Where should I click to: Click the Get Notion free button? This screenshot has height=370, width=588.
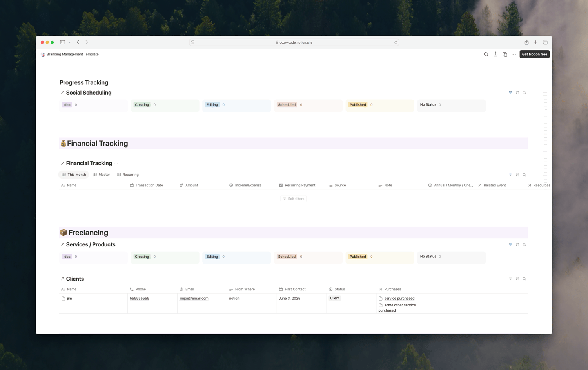coord(534,54)
